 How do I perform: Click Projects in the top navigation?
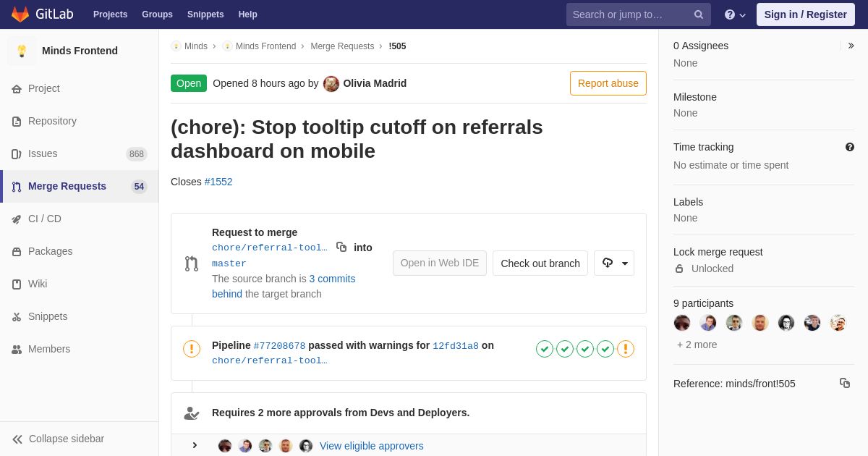coord(110,14)
